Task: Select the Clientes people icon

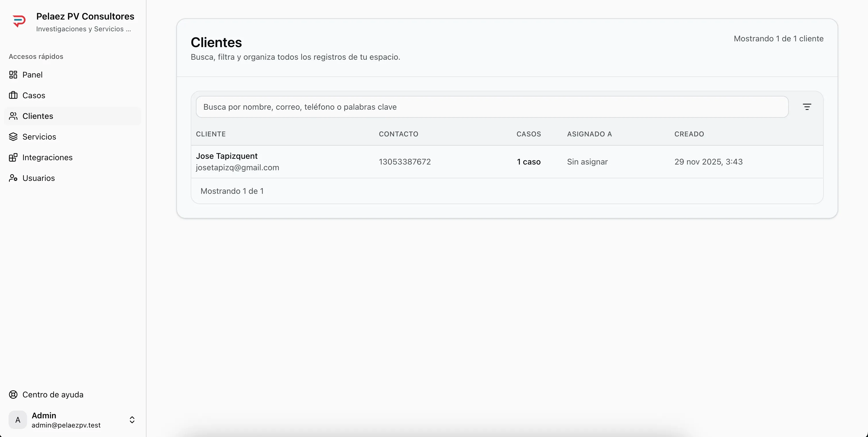Action: click(13, 116)
